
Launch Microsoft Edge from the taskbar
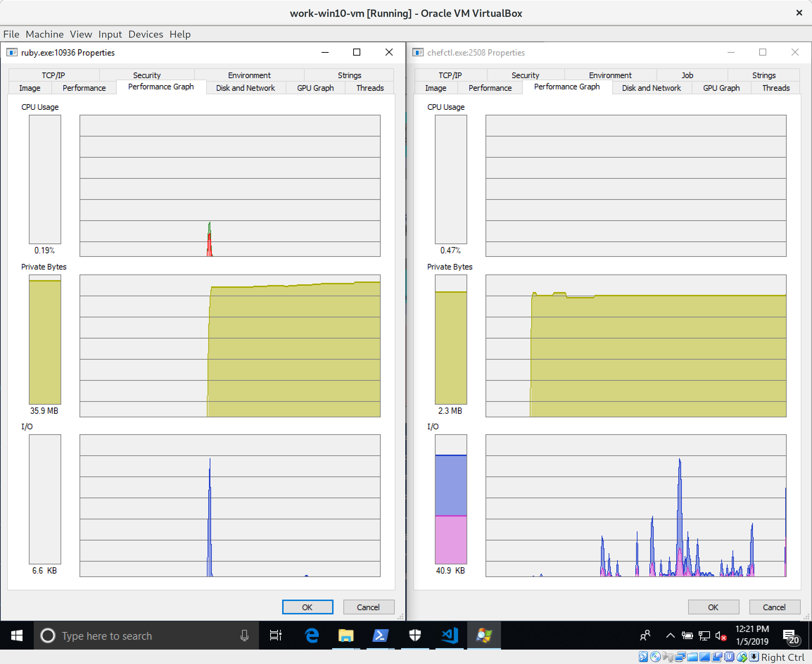(x=312, y=635)
